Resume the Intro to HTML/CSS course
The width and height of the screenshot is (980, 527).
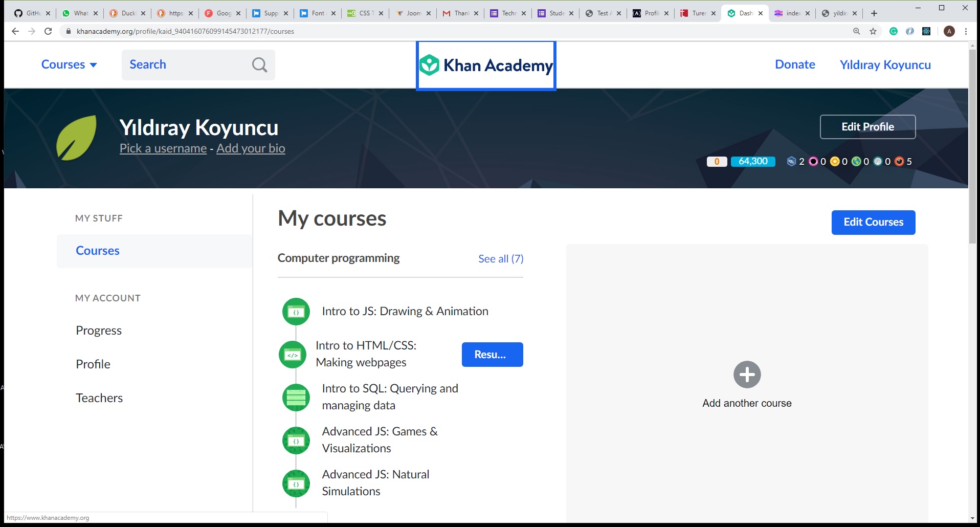point(492,355)
